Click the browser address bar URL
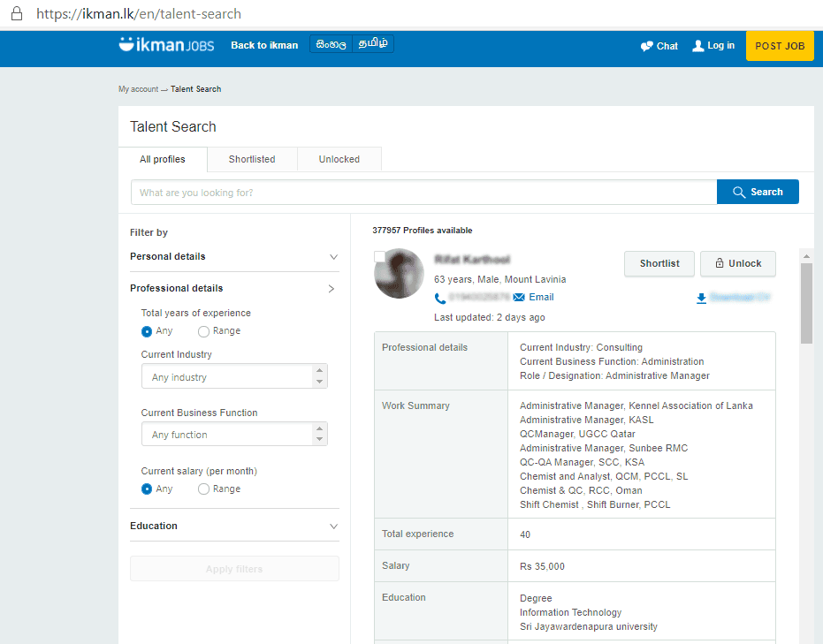Screen dimensions: 823x644 tap(139, 13)
